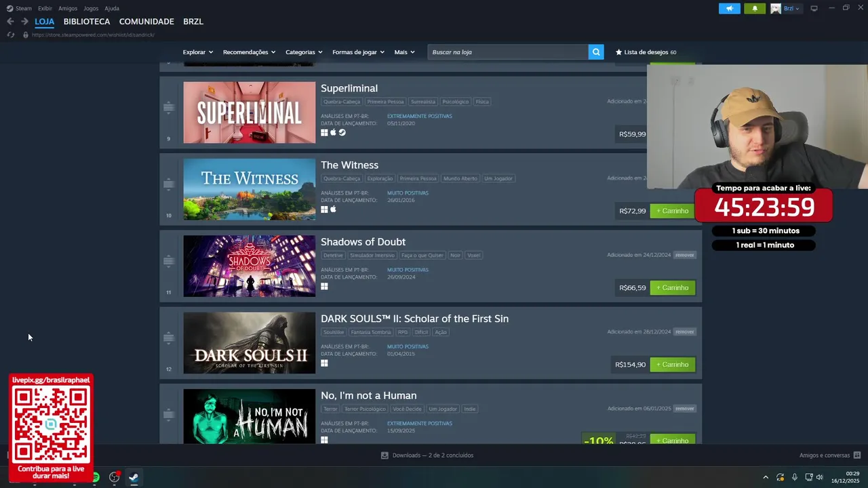This screenshot has width=868, height=488.
Task: Click the drag handle of Dark Souls II
Action: pos(169,338)
